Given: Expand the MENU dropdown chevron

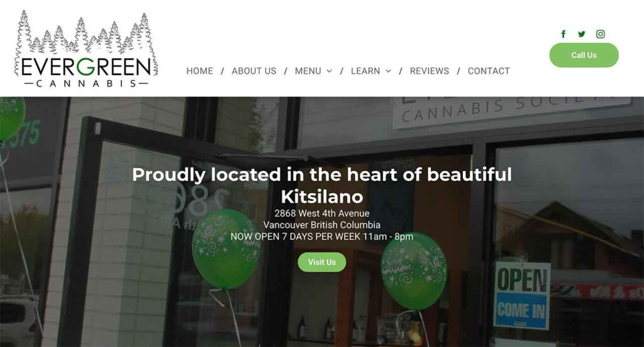Looking at the screenshot, I should pyautogui.click(x=330, y=71).
